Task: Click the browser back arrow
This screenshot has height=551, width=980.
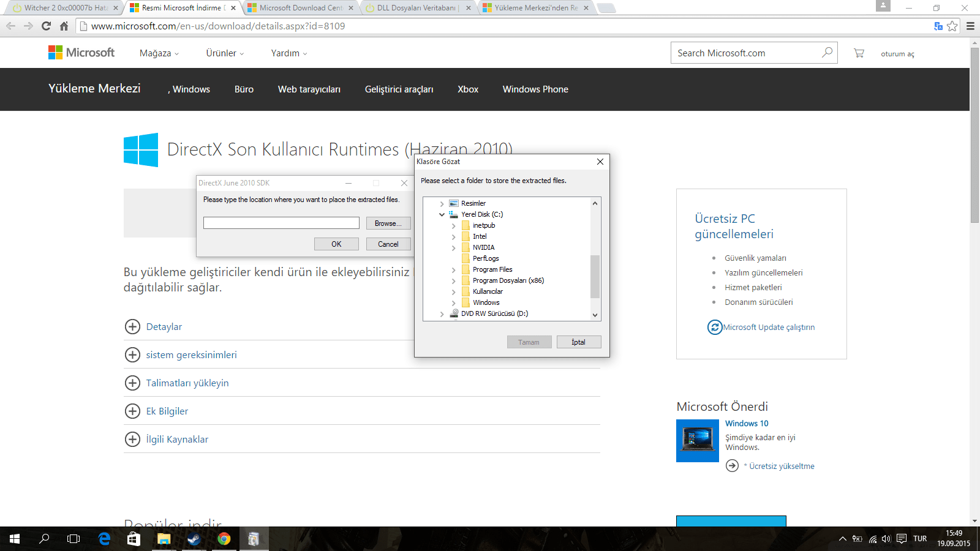Action: [10, 26]
